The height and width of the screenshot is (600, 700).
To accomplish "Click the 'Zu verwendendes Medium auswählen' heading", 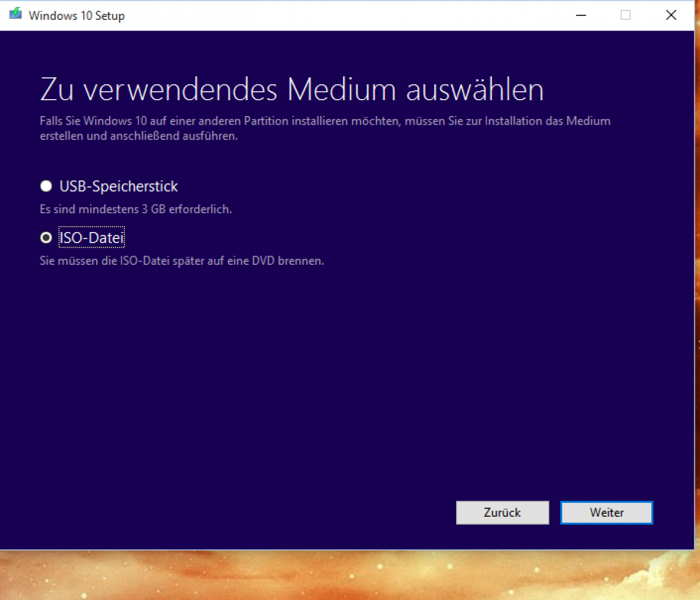I will (x=292, y=90).
